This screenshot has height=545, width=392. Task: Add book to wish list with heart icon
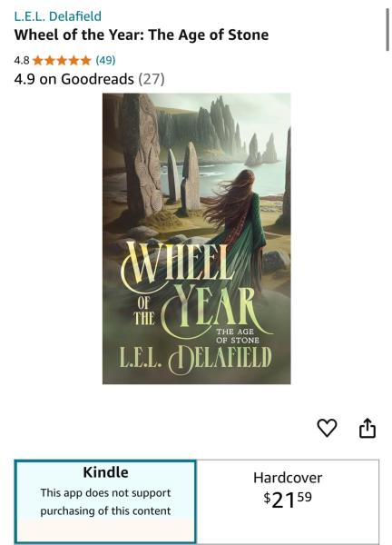pyautogui.click(x=327, y=428)
